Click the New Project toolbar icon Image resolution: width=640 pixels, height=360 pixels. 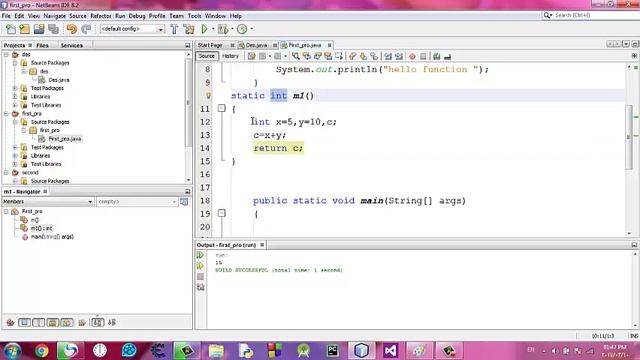24,29
